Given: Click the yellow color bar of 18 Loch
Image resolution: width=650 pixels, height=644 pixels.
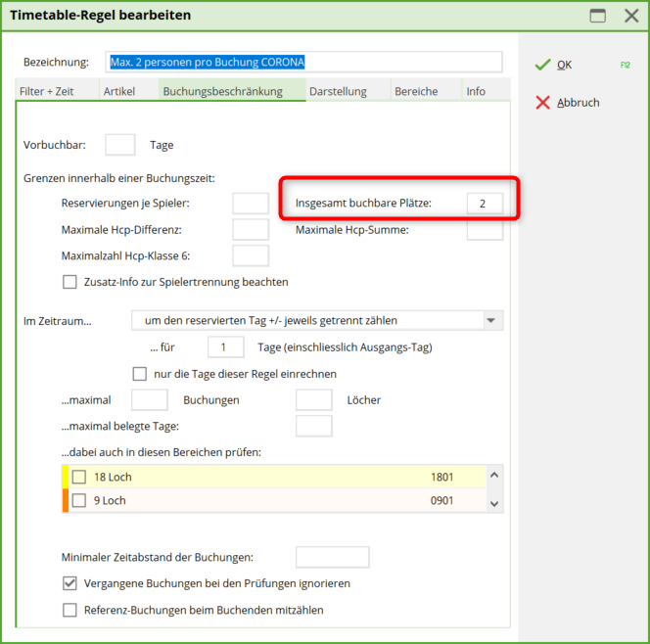Looking at the screenshot, I should tap(65, 477).
